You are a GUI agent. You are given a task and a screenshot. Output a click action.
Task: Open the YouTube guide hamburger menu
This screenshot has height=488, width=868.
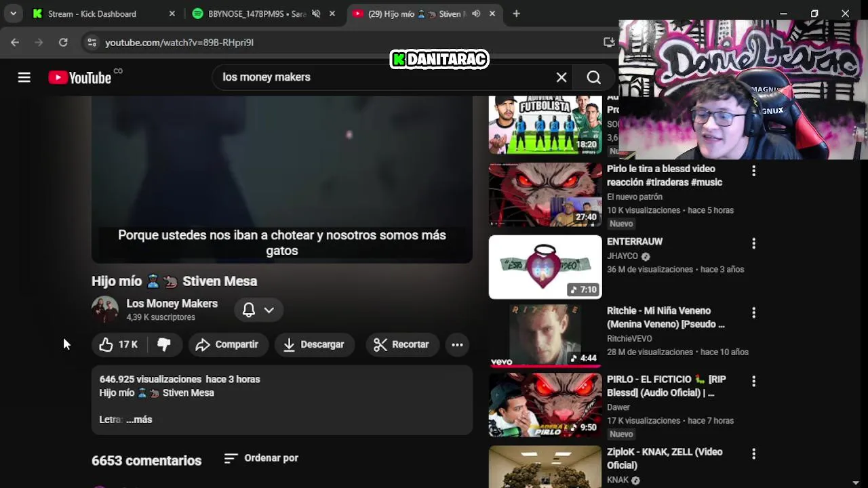click(24, 77)
